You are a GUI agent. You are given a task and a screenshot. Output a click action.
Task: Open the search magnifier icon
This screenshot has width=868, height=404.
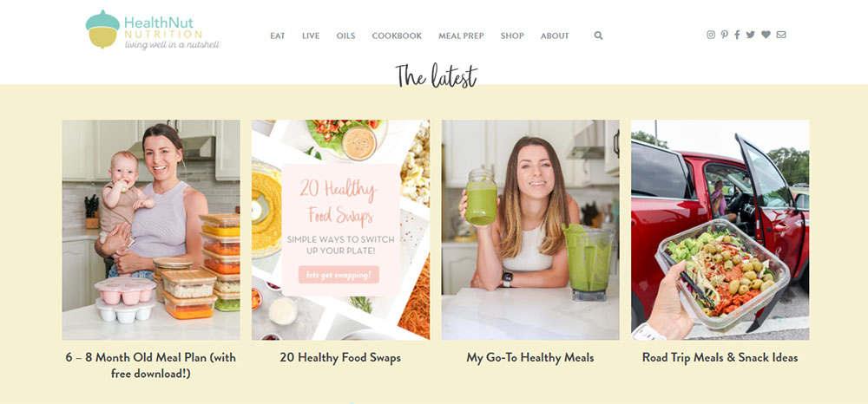598,36
